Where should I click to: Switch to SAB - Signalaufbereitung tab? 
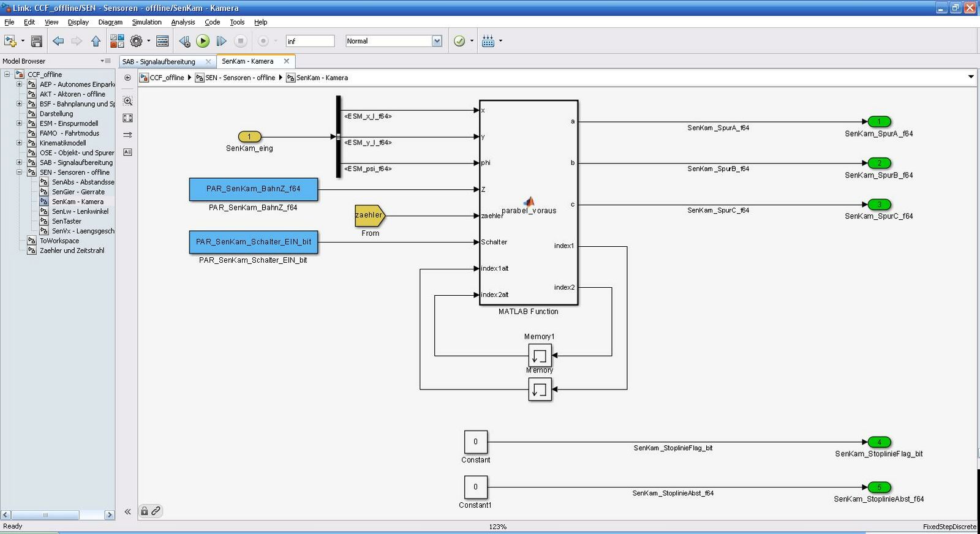coord(159,61)
